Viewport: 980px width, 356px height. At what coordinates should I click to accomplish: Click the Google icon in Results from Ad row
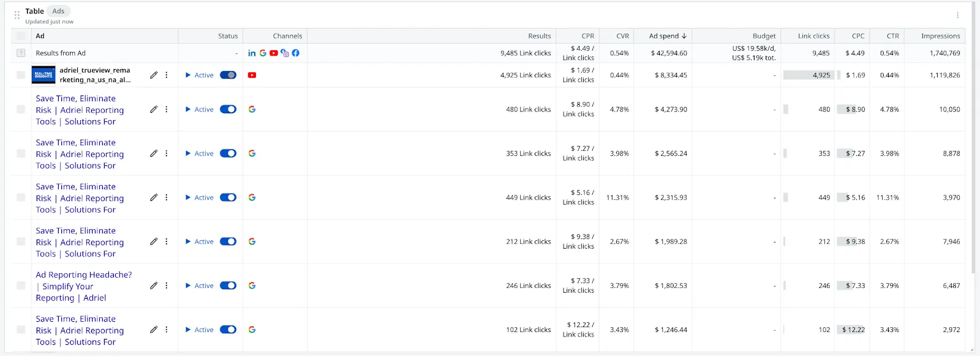coord(263,53)
